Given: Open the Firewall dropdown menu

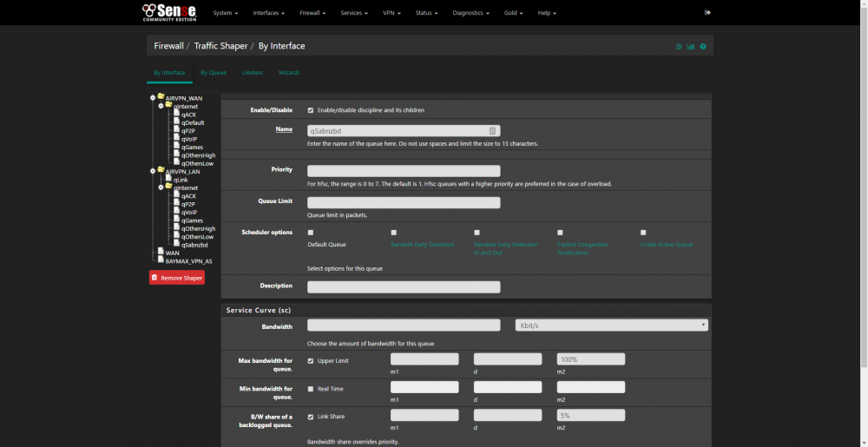Looking at the screenshot, I should pyautogui.click(x=312, y=13).
